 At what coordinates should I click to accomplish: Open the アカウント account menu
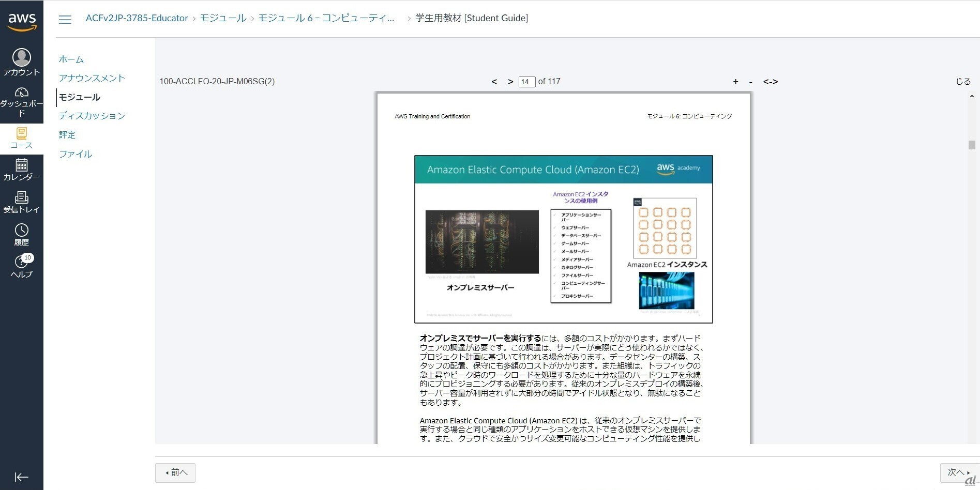[x=22, y=62]
